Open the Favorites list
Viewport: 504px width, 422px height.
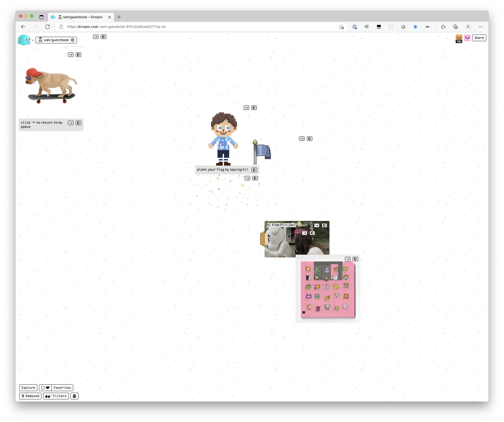click(62, 388)
